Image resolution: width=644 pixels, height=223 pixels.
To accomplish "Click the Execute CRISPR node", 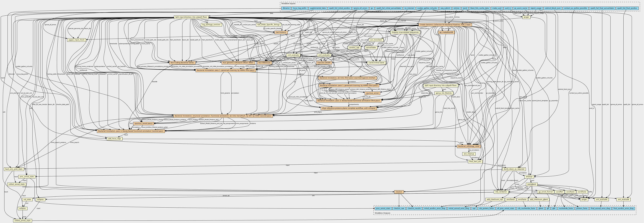I will coord(324,63).
